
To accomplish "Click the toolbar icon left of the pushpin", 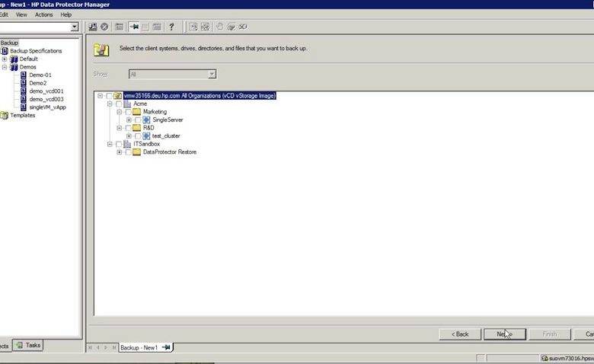I will pos(119,27).
